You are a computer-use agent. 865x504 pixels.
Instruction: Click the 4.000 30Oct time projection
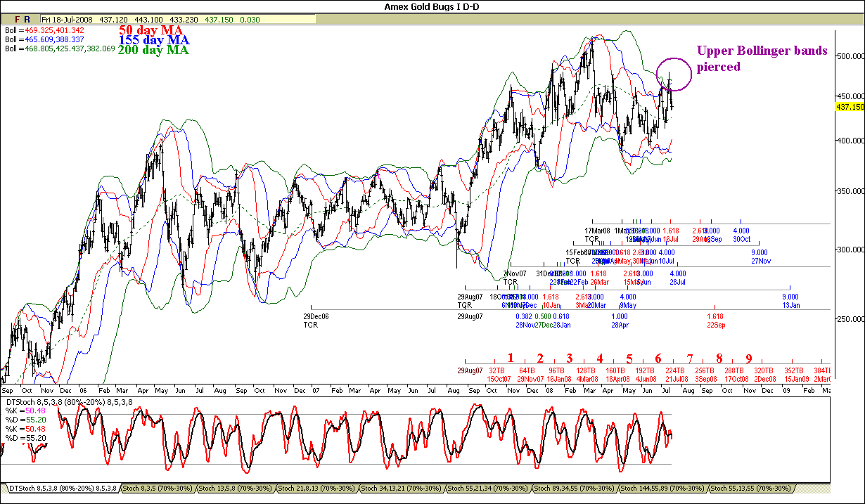(741, 235)
